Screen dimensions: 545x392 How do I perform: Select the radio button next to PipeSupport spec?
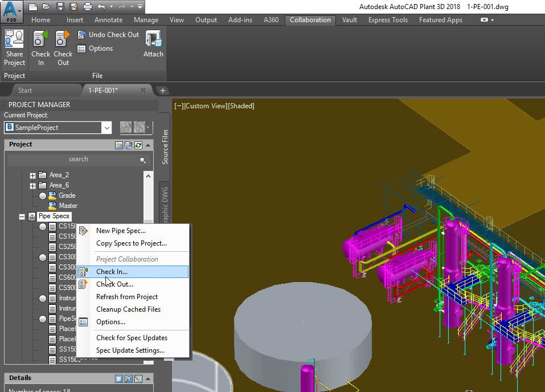[x=42, y=319]
